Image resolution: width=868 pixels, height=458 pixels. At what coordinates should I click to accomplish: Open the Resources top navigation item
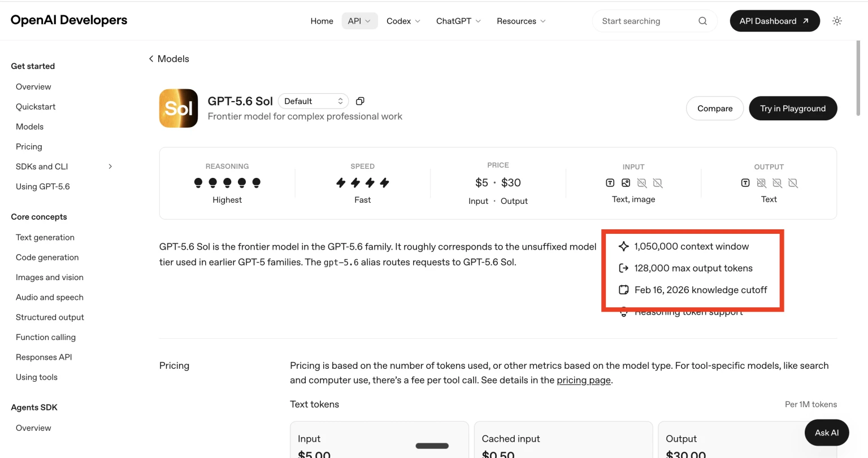[x=521, y=21]
